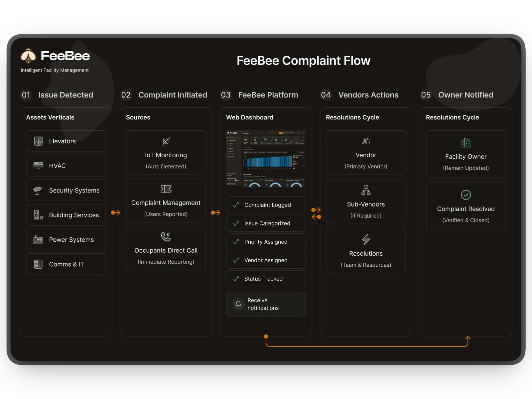
Task: Click the FeeBee Complaint Flow title
Action: [x=303, y=61]
